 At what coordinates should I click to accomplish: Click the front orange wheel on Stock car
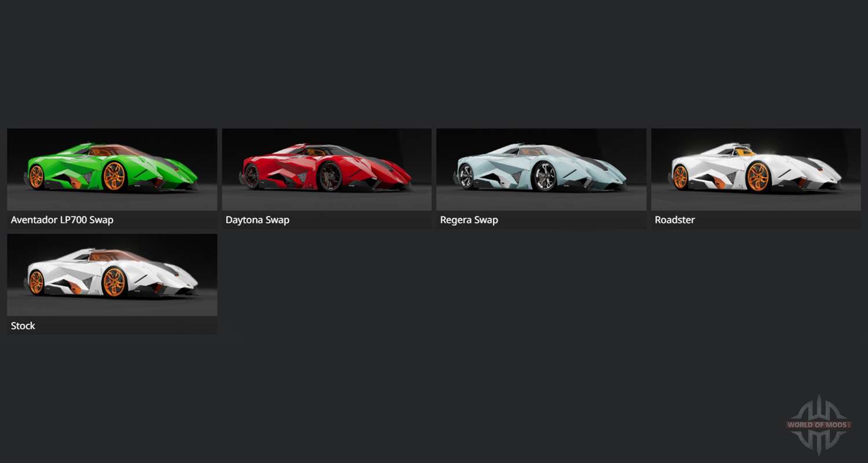coord(114,282)
